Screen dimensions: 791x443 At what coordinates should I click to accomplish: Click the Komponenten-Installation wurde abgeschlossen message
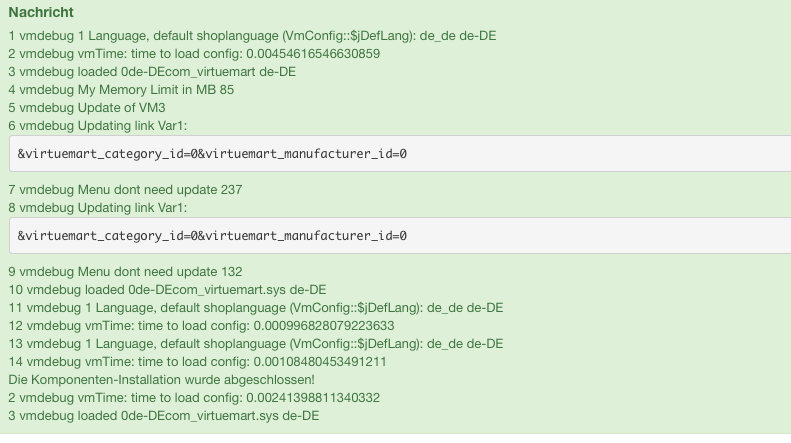pyautogui.click(x=161, y=380)
